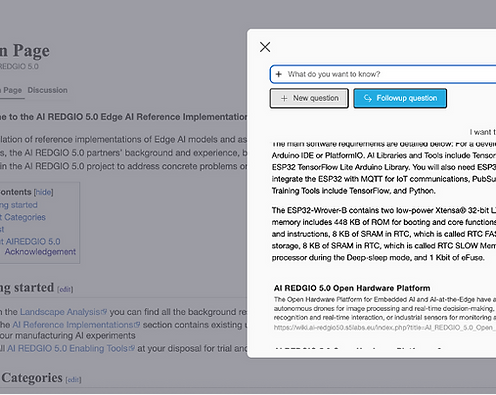This screenshot has width=496, height=395.
Task: Open the wiki.ai-redgio50 URL under the result
Action: pyautogui.click(x=385, y=328)
